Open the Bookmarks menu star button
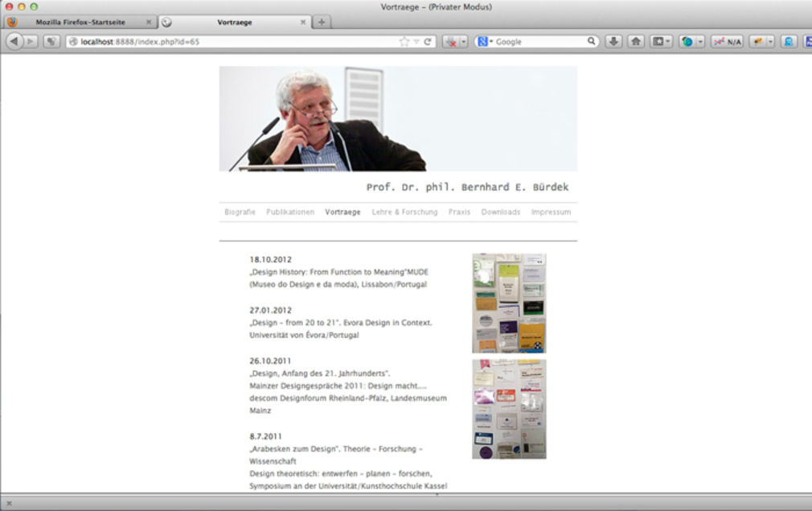 click(661, 42)
